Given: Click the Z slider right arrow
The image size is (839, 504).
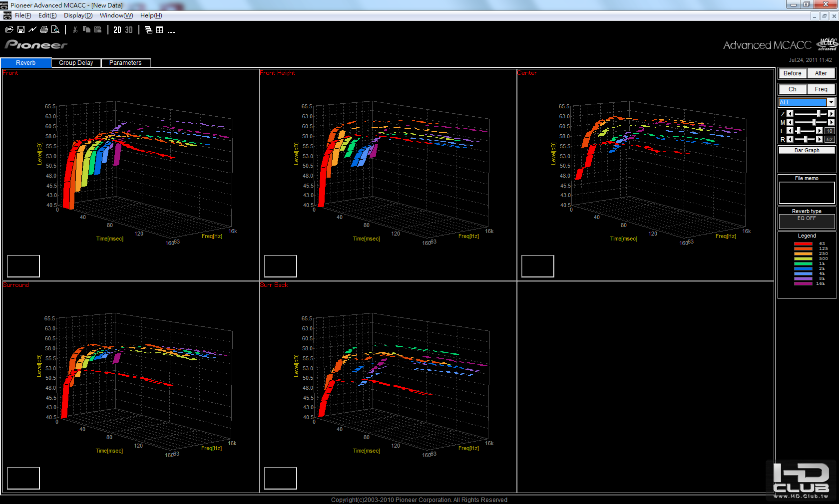Looking at the screenshot, I should (x=831, y=114).
